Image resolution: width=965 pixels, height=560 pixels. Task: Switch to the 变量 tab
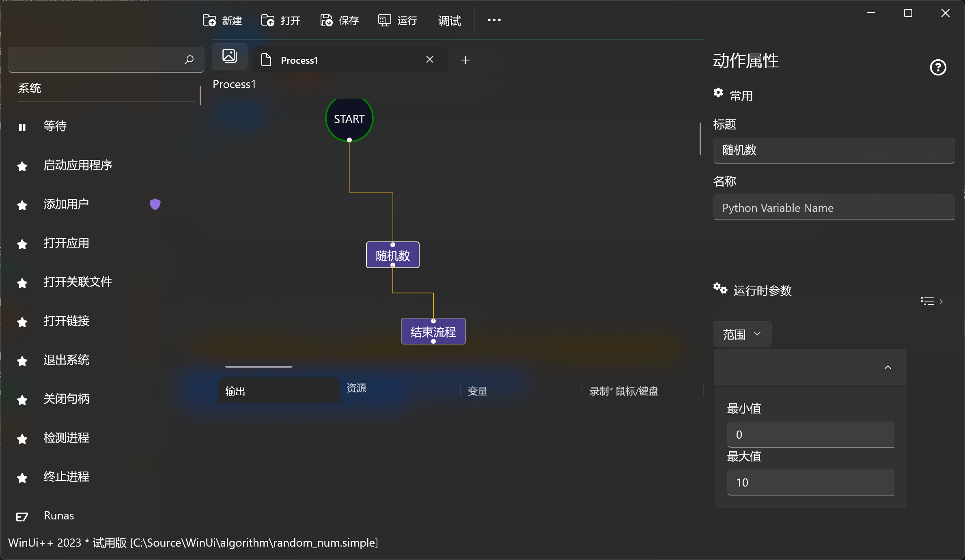tap(478, 391)
